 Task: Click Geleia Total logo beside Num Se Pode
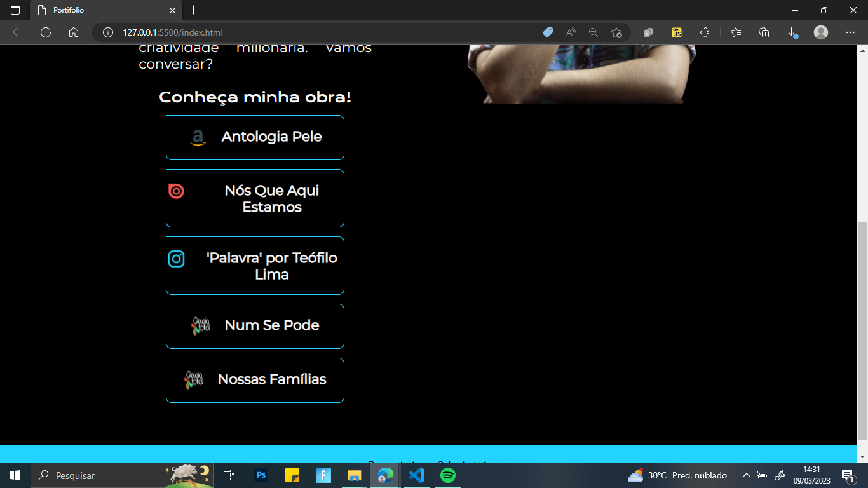pyautogui.click(x=201, y=326)
